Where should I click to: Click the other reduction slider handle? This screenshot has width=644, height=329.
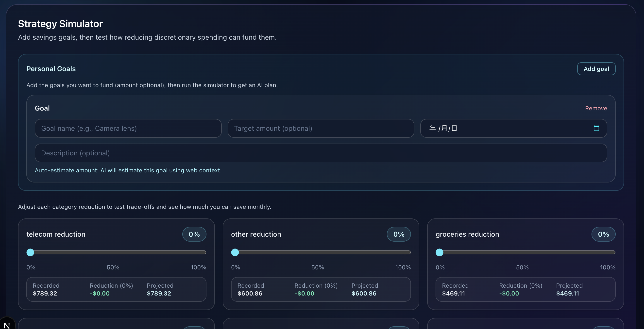point(235,252)
